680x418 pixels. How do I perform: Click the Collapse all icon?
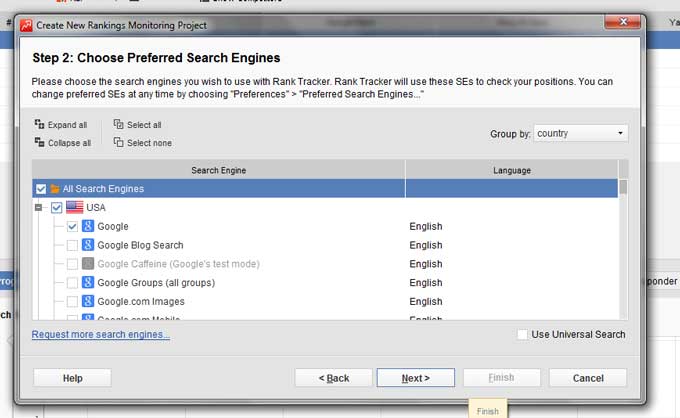click(39, 143)
